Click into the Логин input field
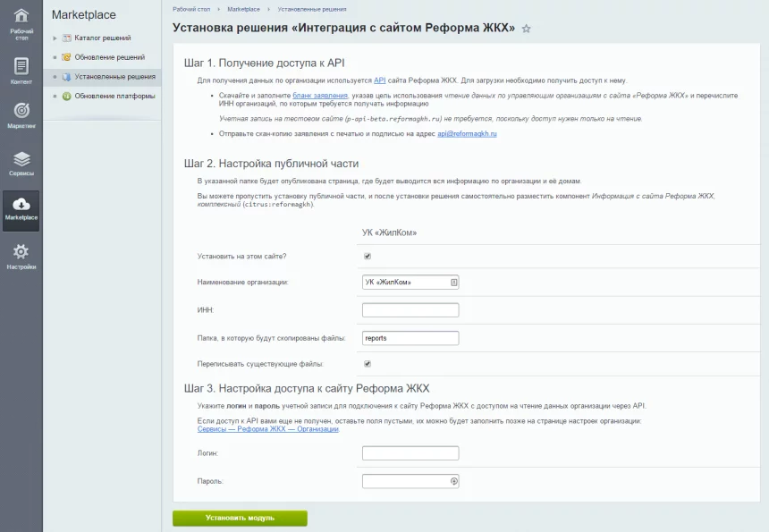Viewport: 769px width, 532px height. click(x=410, y=453)
